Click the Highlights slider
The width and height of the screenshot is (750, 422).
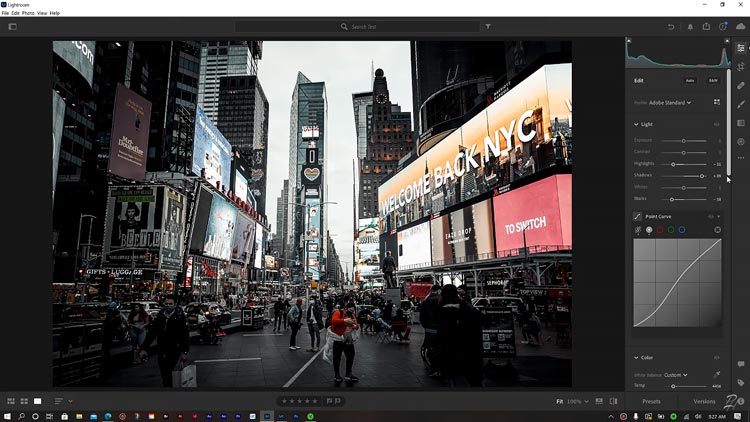684,164
